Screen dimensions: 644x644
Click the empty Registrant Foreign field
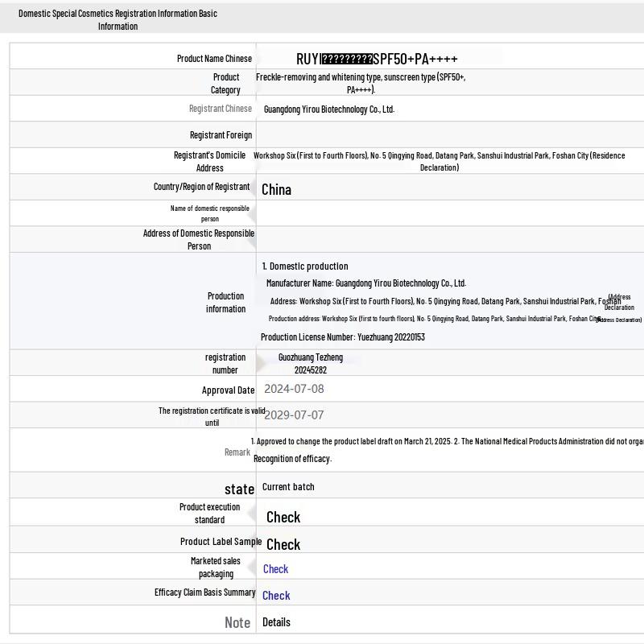(x=449, y=135)
